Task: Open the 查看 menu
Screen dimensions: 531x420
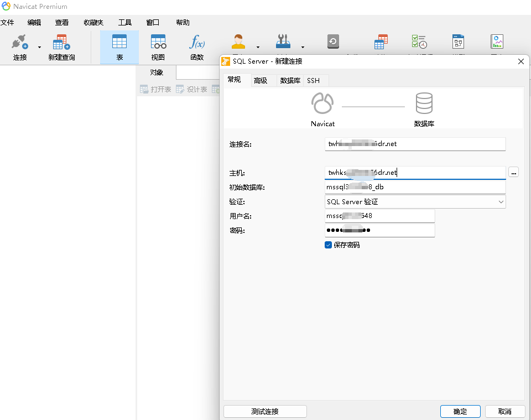Action: click(62, 23)
